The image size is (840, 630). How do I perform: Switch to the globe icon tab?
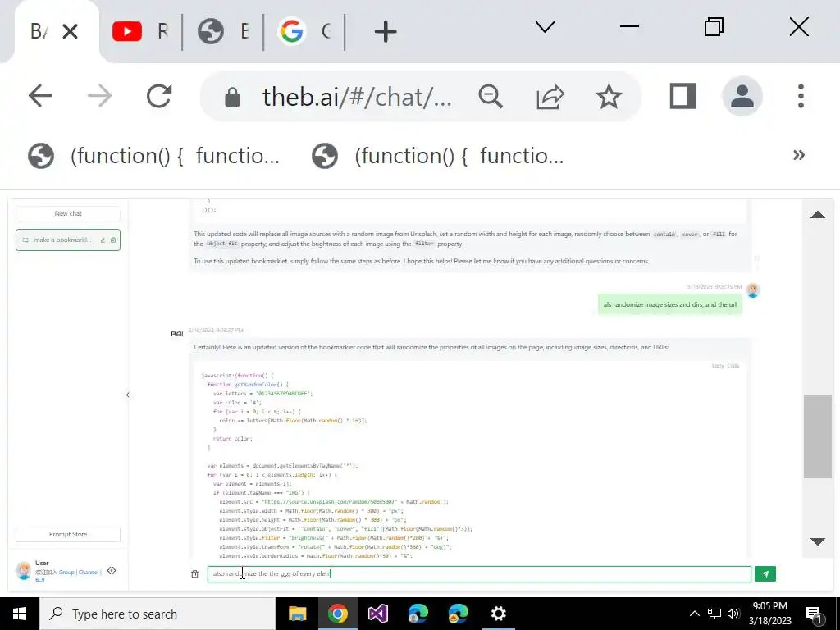coord(223,31)
